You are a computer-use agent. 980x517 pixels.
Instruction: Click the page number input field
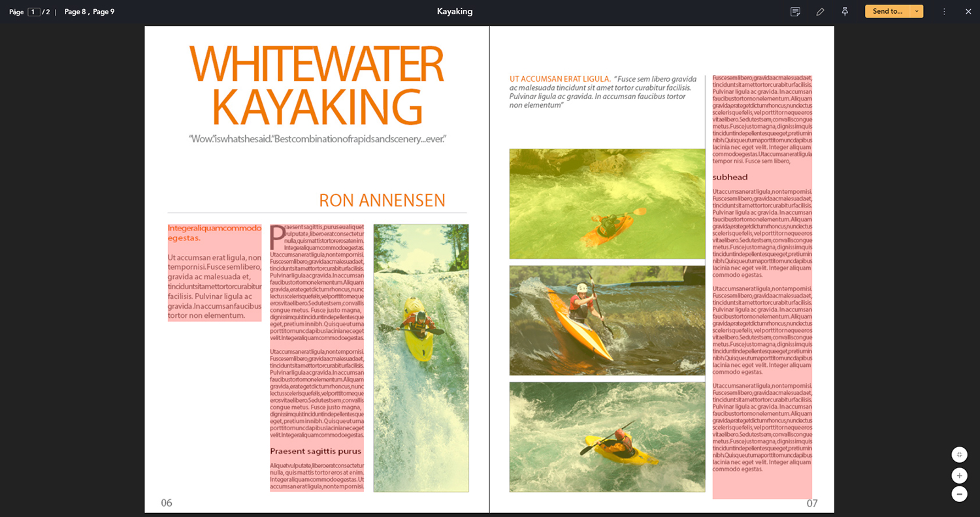click(34, 12)
